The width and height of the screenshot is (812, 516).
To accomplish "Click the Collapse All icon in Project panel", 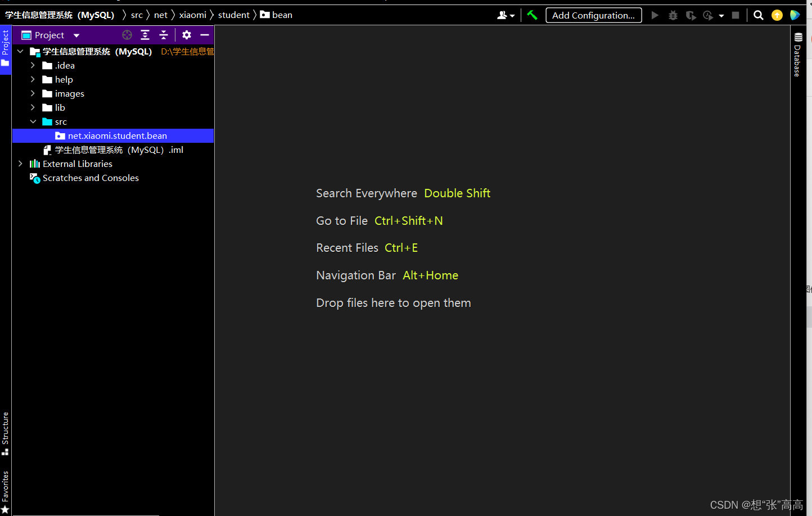I will [x=164, y=35].
